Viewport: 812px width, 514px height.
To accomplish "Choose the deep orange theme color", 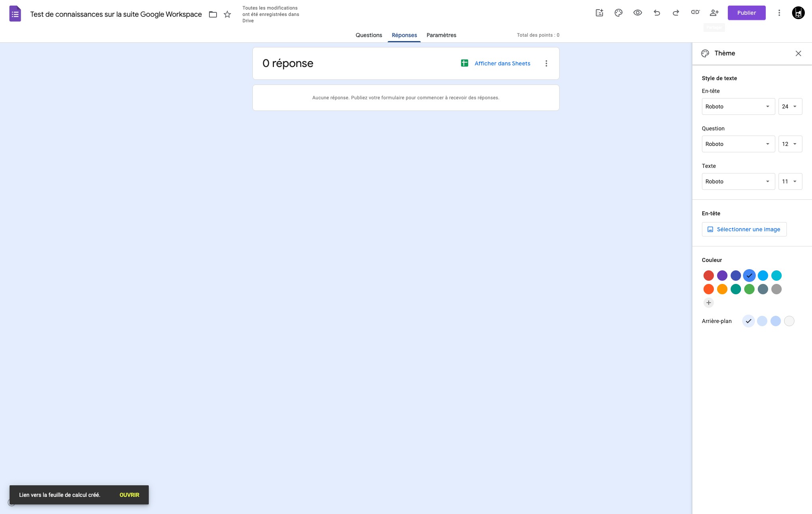I will pos(709,289).
